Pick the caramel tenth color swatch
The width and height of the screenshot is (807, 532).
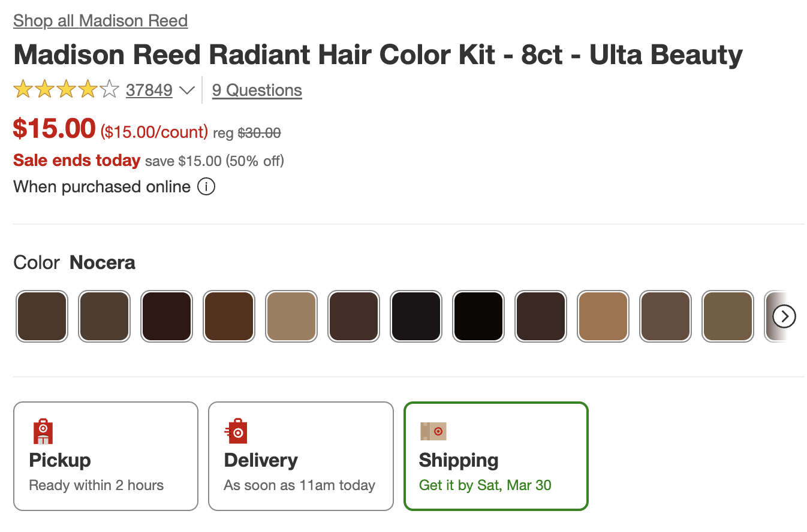pos(603,316)
